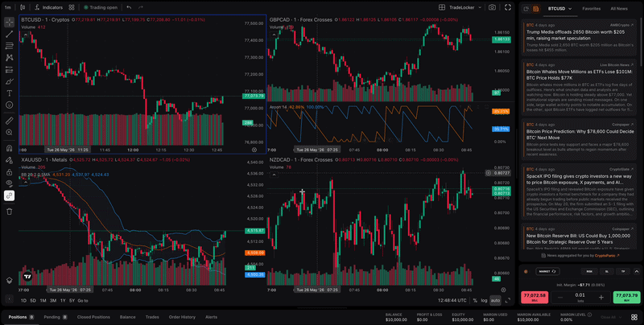Open the Bitcoin Whales Move Millions article
Viewport: 644px width, 325px height.
click(x=579, y=88)
